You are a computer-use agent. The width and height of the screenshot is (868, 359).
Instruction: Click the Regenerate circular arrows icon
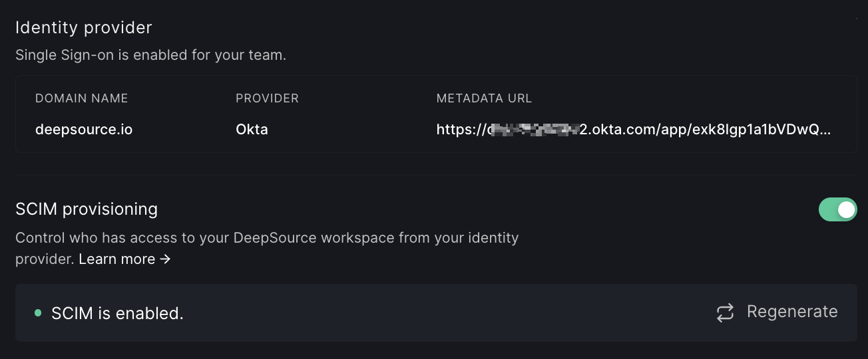[x=725, y=312]
